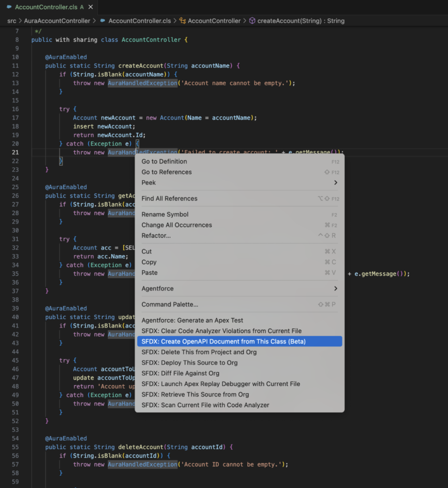This screenshot has height=488, width=448.
Task: Choose SFDX: Deploy This Source to Org
Action: tap(240, 363)
